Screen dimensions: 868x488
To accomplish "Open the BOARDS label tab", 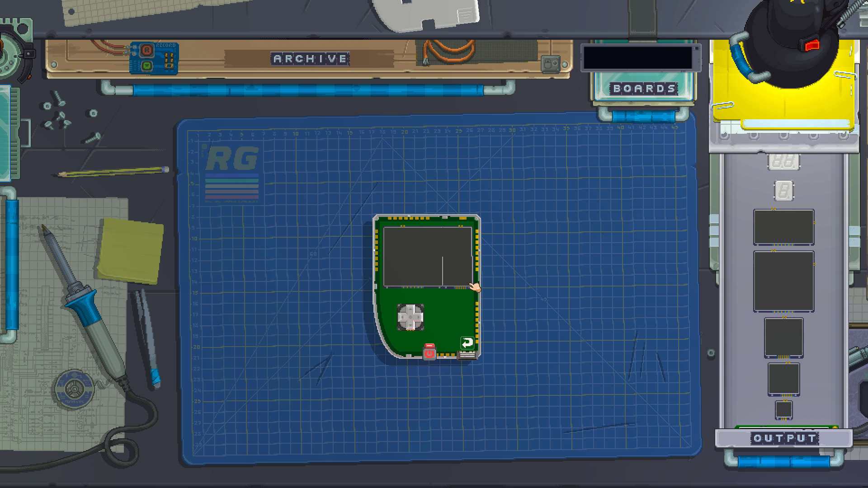I will click(x=644, y=89).
